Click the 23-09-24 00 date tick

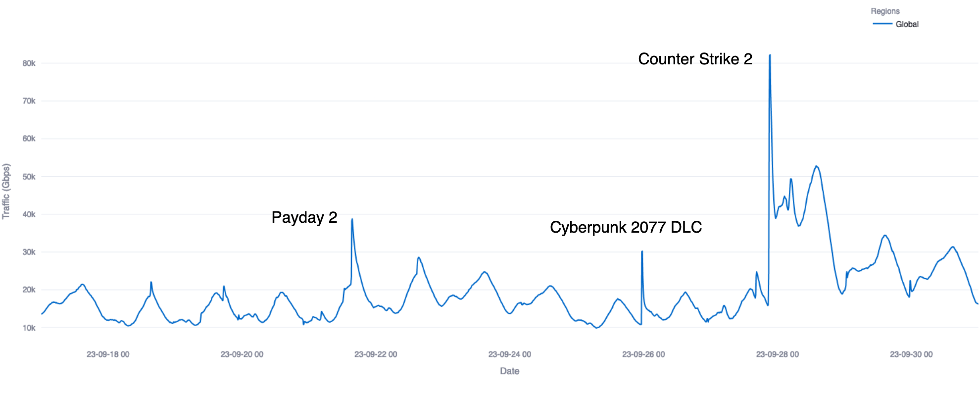(510, 354)
